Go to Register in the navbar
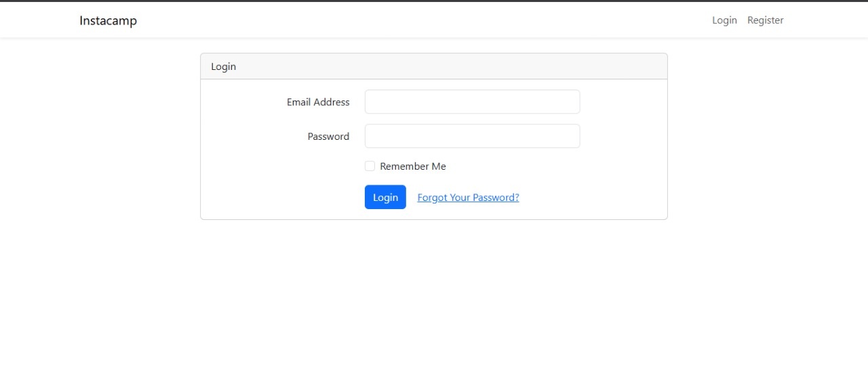 coord(765,20)
